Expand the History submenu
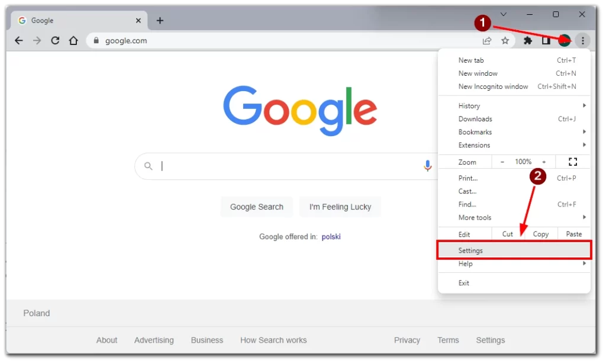Screen dimensions: 606x364 (x=514, y=106)
